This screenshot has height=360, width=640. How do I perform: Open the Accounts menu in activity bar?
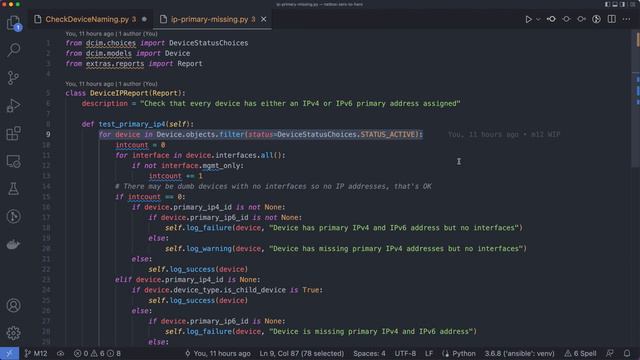point(13,305)
